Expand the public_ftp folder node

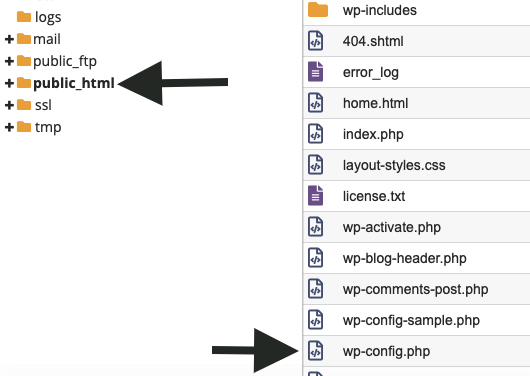(x=9, y=61)
